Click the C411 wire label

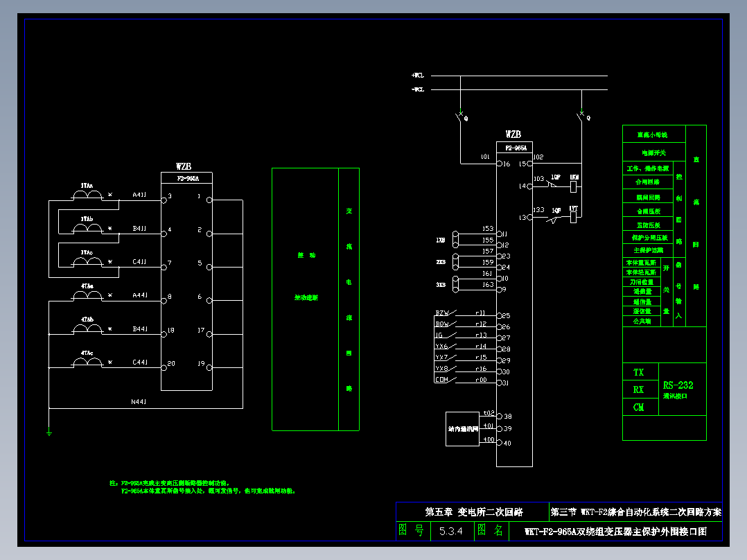pos(139,262)
